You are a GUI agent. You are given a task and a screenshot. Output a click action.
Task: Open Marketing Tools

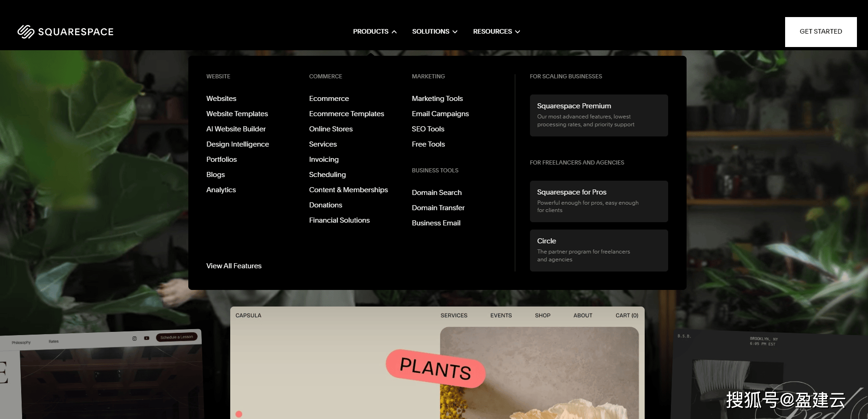tap(437, 99)
